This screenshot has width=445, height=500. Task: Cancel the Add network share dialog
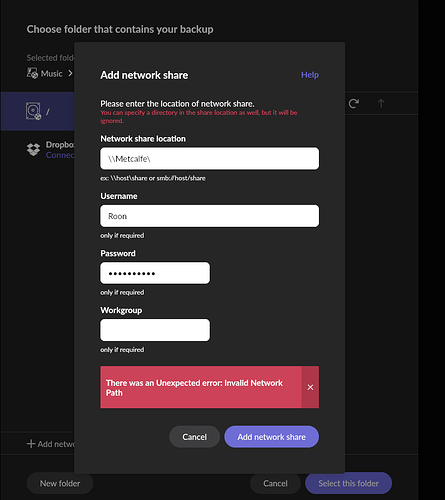pyautogui.click(x=194, y=437)
